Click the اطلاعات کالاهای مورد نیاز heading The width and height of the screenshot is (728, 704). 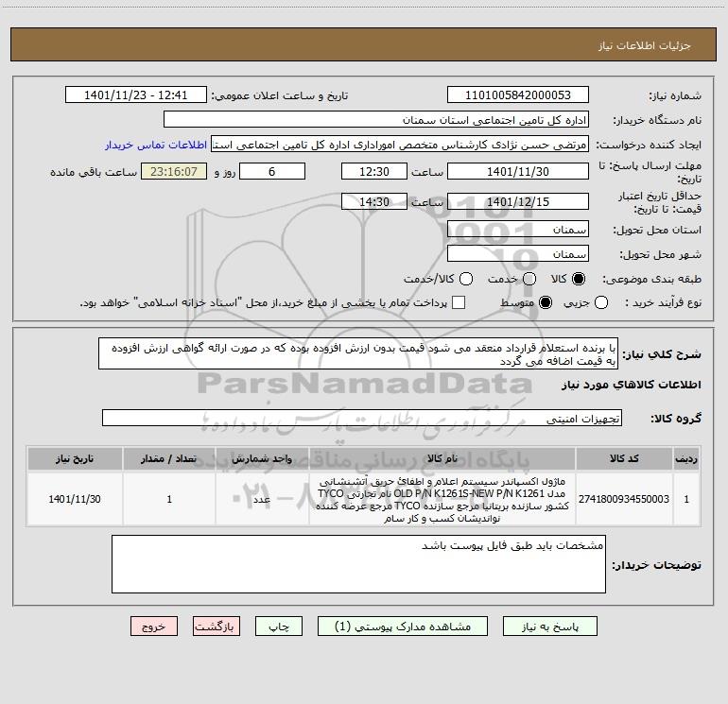click(x=631, y=385)
